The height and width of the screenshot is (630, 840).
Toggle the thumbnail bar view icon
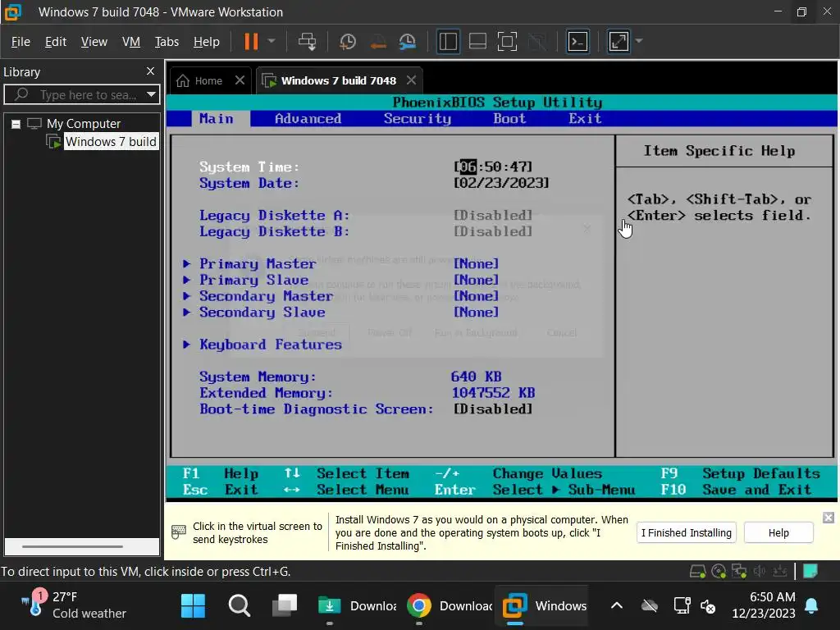point(477,41)
